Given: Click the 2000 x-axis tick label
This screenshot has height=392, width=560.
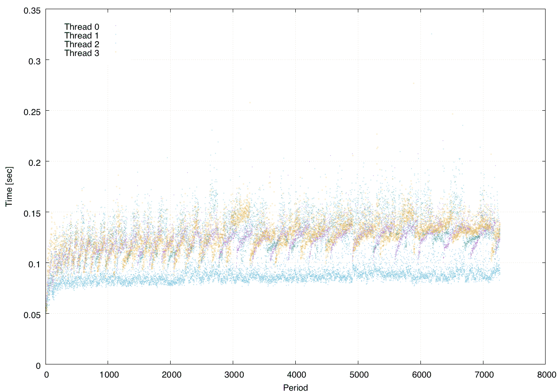Looking at the screenshot, I should (171, 374).
